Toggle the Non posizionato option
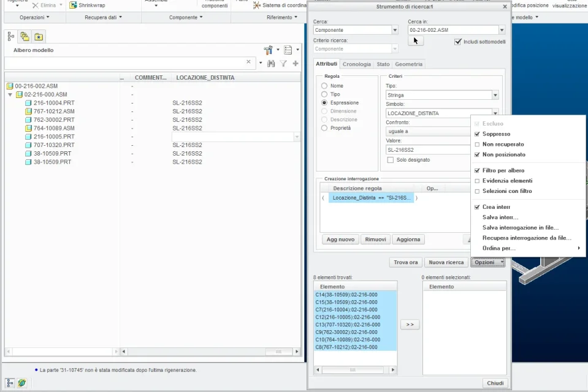Viewport: 588px width, 392px height. [477, 154]
